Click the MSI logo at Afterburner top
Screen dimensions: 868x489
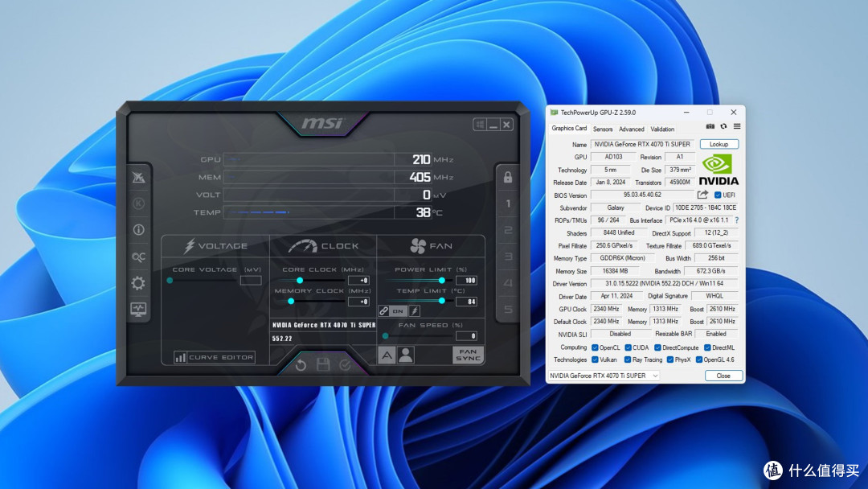pos(323,123)
